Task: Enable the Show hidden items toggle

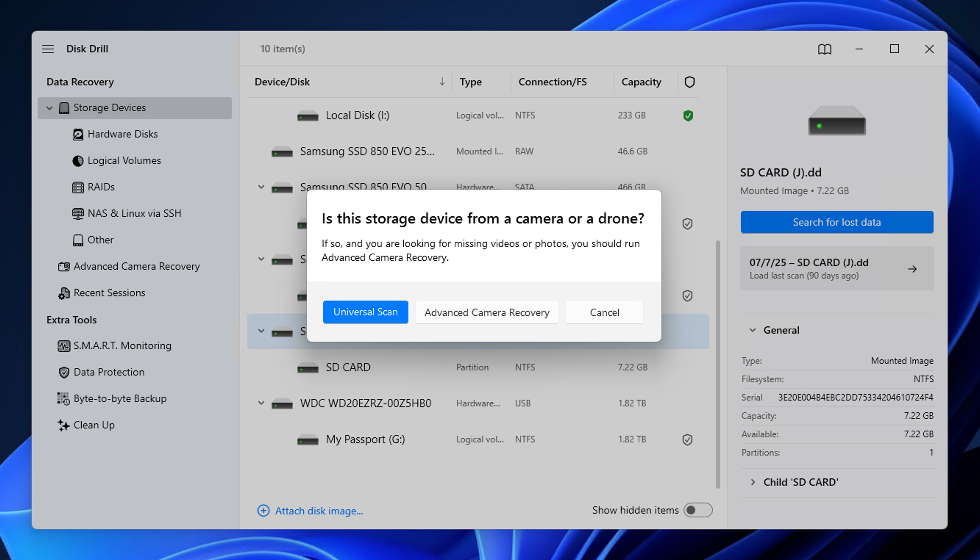Action: 698,510
